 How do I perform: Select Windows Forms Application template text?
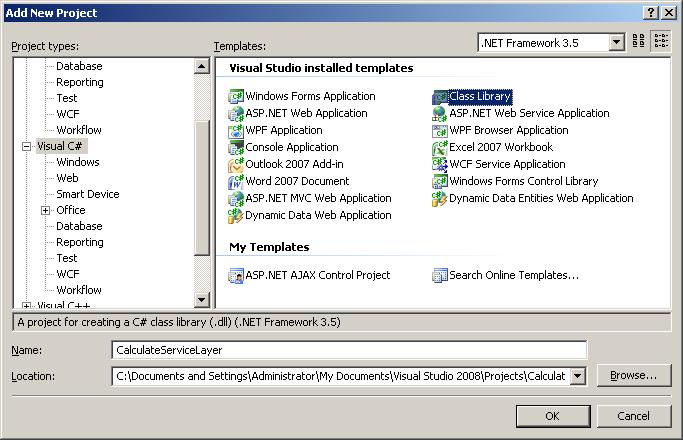[310, 96]
